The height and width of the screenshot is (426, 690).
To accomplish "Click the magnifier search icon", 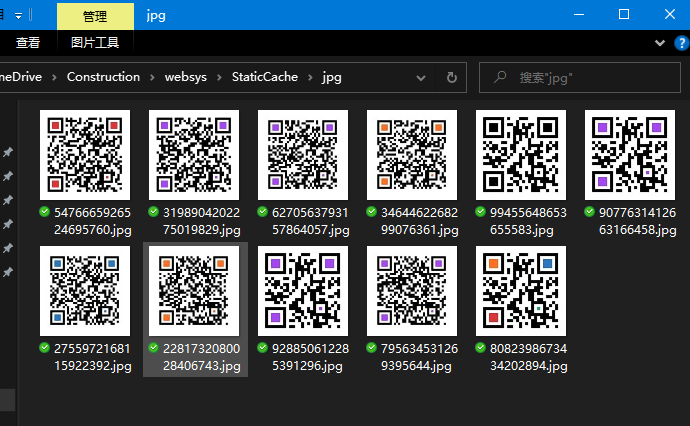I will [x=500, y=77].
